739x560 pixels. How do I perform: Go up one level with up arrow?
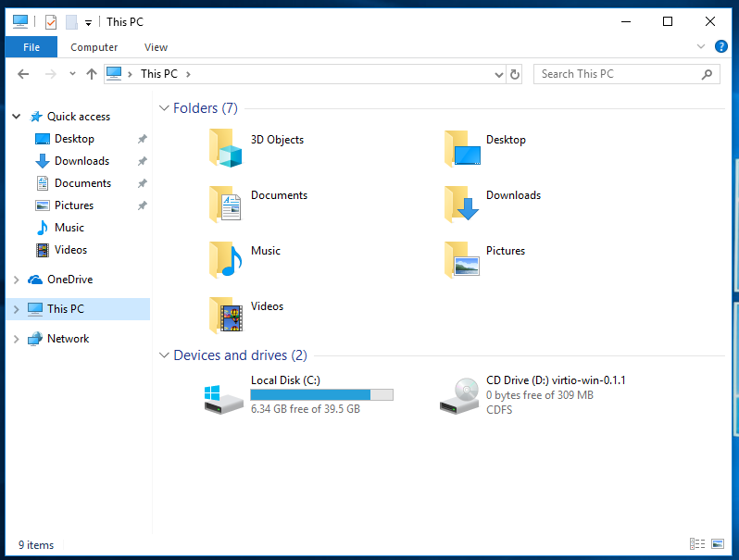click(92, 74)
